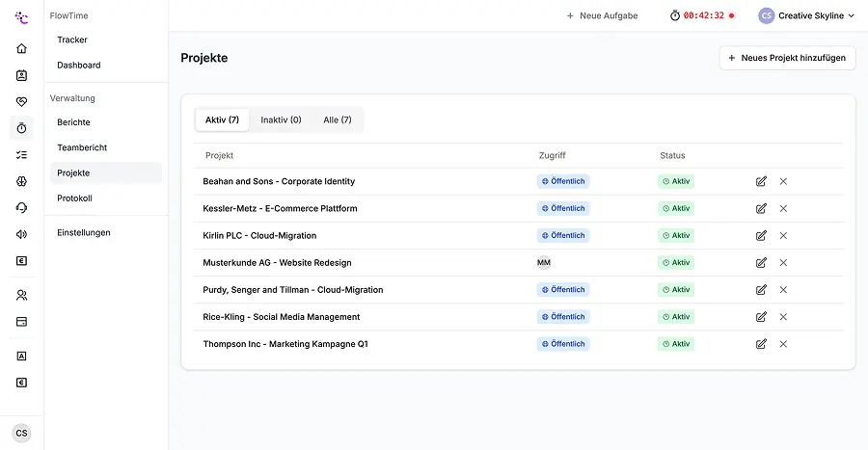Select the Alle (7) tab
The image size is (868, 450).
click(x=337, y=119)
